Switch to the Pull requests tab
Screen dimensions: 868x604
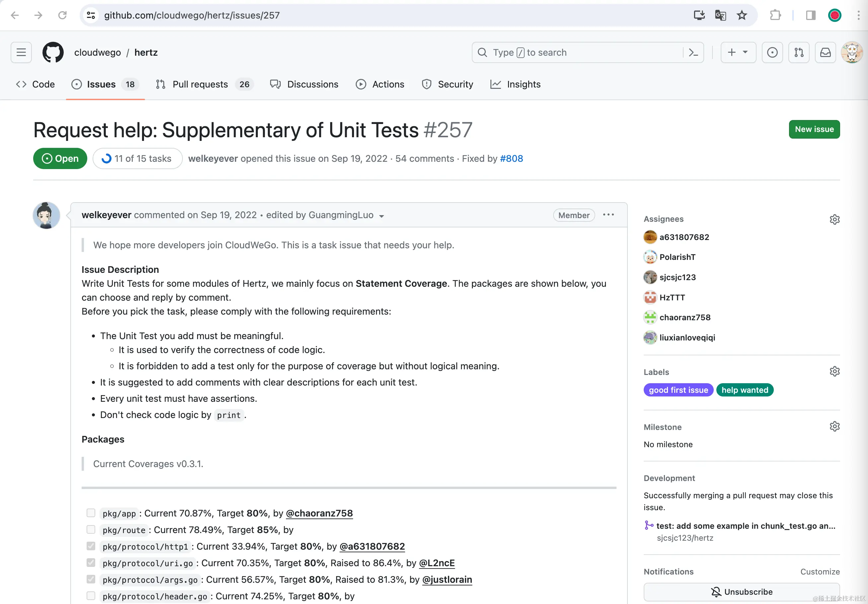200,84
